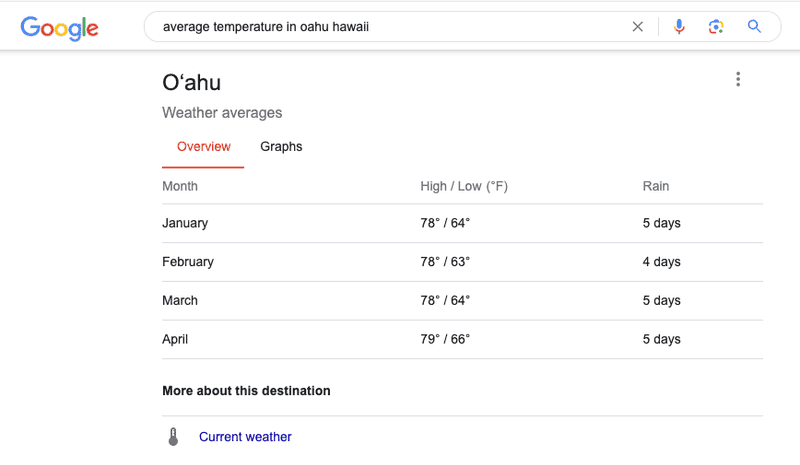Click the O'ahu heading
Image resolution: width=800 pixels, height=465 pixels.
[x=191, y=83]
